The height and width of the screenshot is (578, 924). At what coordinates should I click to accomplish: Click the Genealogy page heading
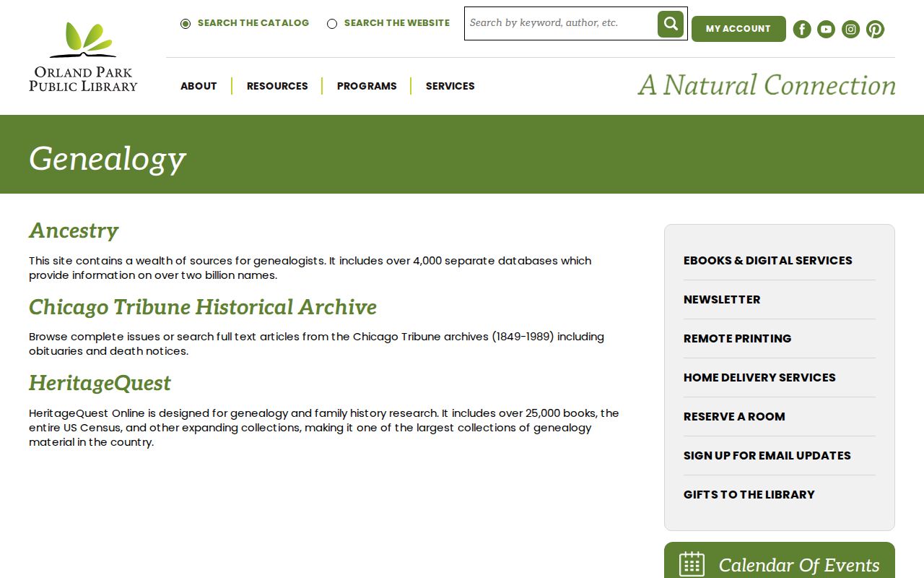pos(108,158)
